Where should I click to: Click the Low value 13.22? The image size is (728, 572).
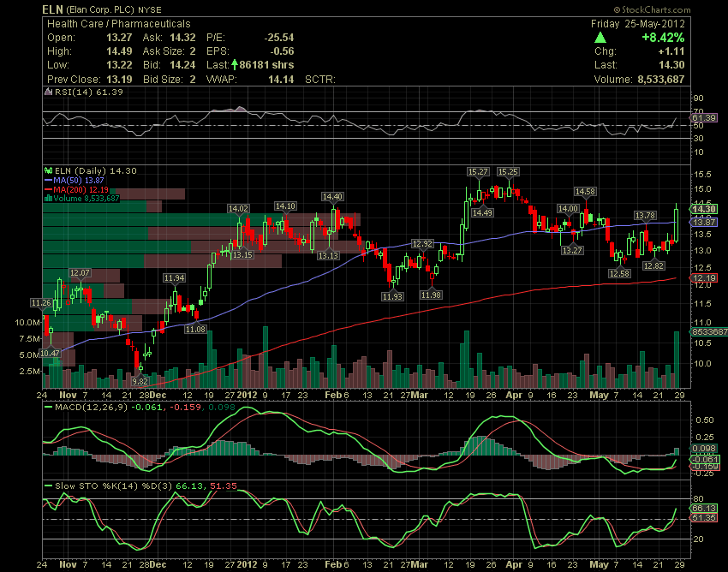pos(119,65)
